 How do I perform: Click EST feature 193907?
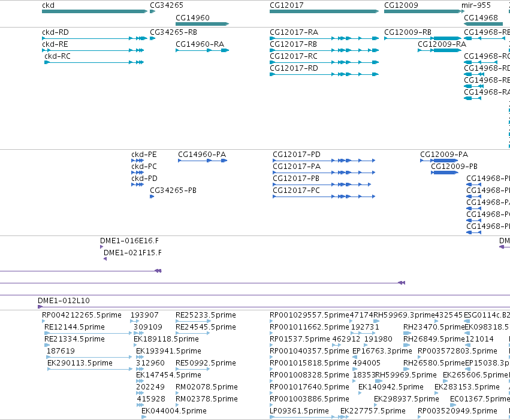144,315
